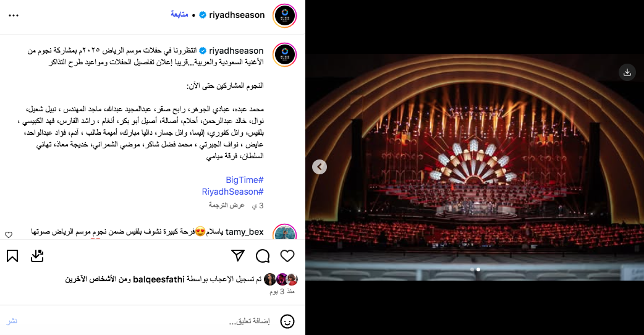Select first carousel dot indicator

(x=472, y=269)
